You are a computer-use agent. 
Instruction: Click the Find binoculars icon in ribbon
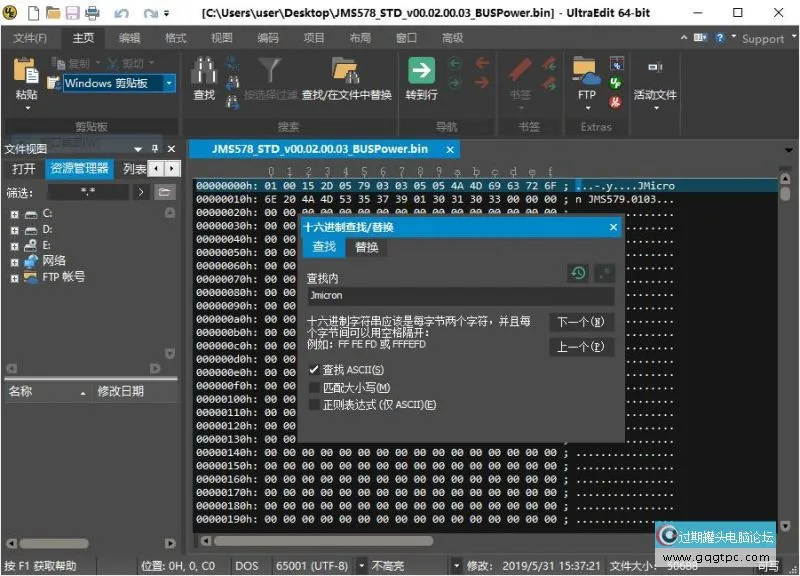click(204, 72)
